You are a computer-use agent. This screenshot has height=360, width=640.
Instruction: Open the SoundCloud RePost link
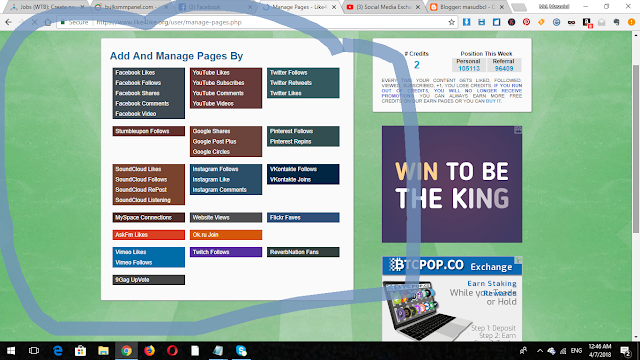pyautogui.click(x=141, y=190)
